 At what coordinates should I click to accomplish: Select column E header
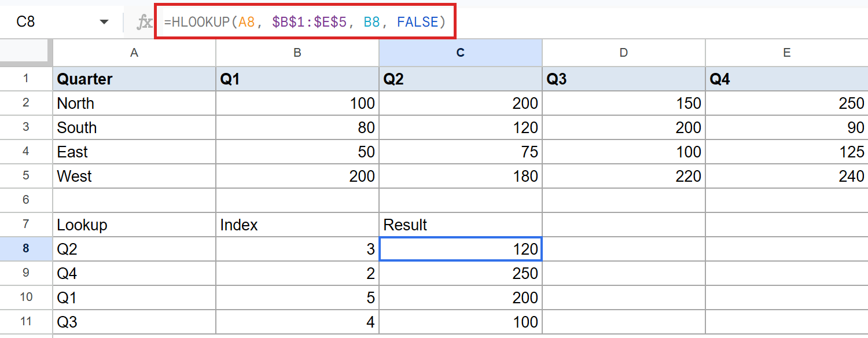pos(787,53)
